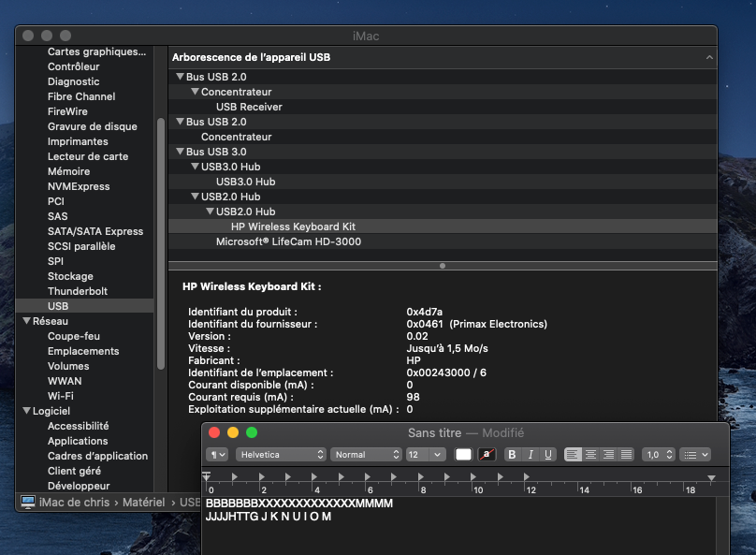This screenshot has width=756, height=555.
Task: Open Cartes graphiques sidebar item
Action: pyautogui.click(x=96, y=51)
